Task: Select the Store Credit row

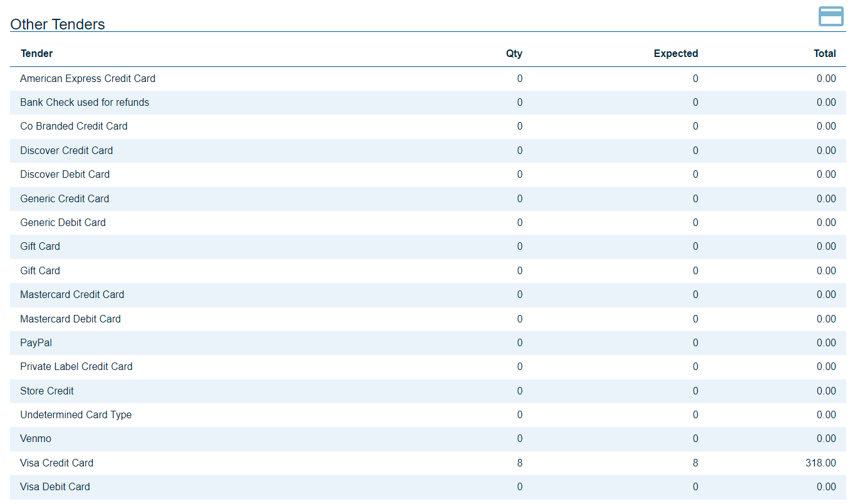Action: 47,391
